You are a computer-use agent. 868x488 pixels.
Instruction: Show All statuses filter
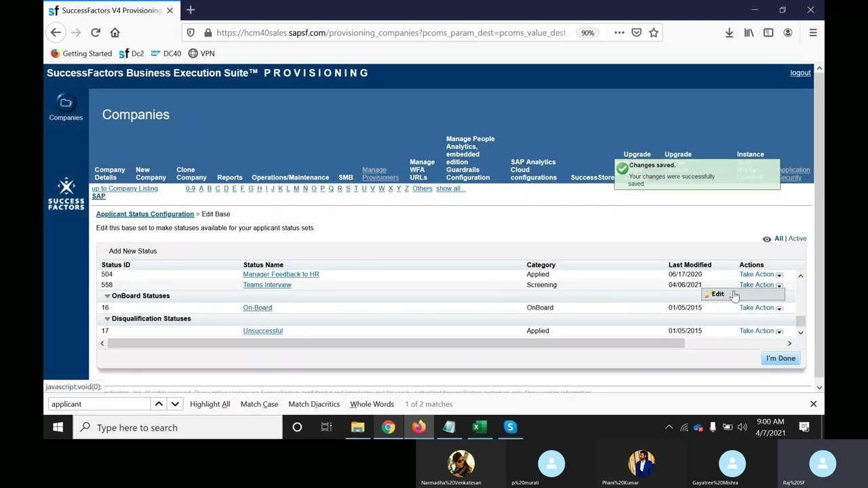(778, 239)
